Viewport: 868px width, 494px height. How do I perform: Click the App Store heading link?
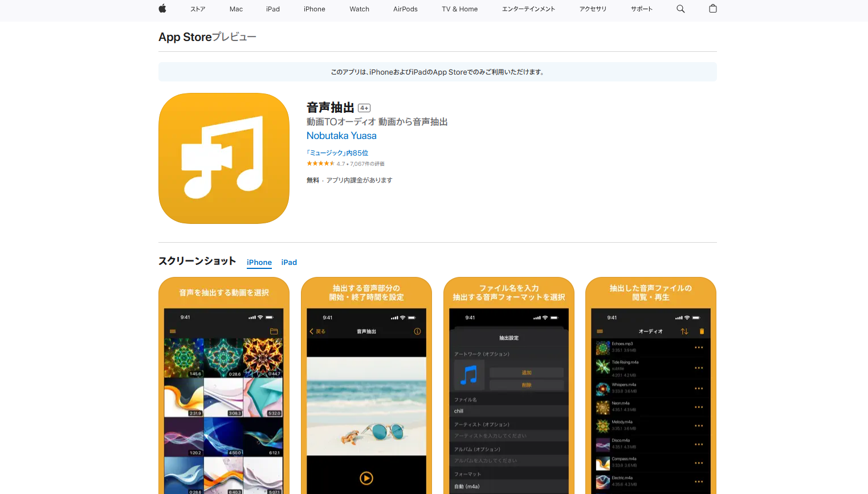pos(185,37)
